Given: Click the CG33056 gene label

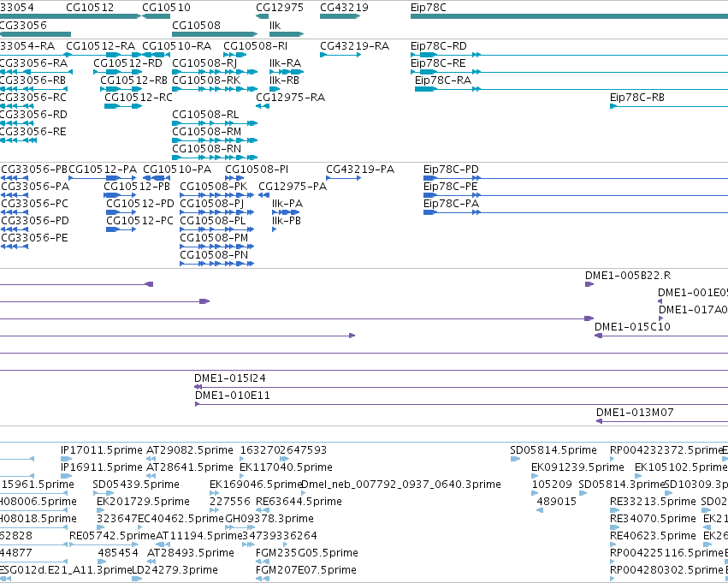Looking at the screenshot, I should 23,25.
